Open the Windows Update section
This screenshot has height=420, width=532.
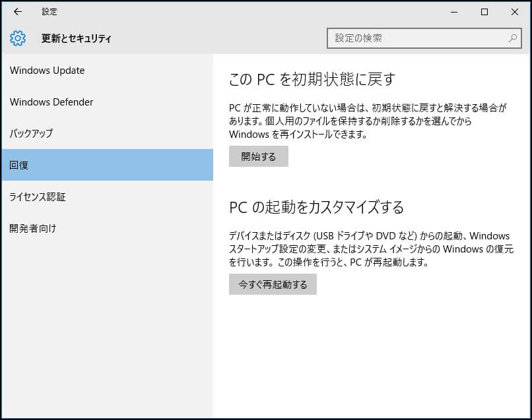click(46, 71)
